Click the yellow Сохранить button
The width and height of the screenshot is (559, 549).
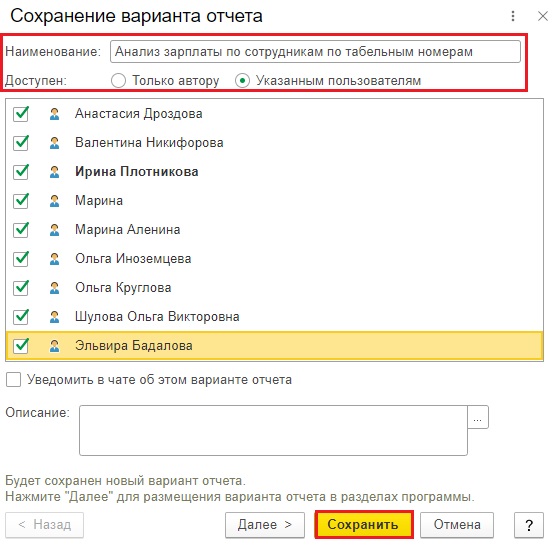point(364,525)
